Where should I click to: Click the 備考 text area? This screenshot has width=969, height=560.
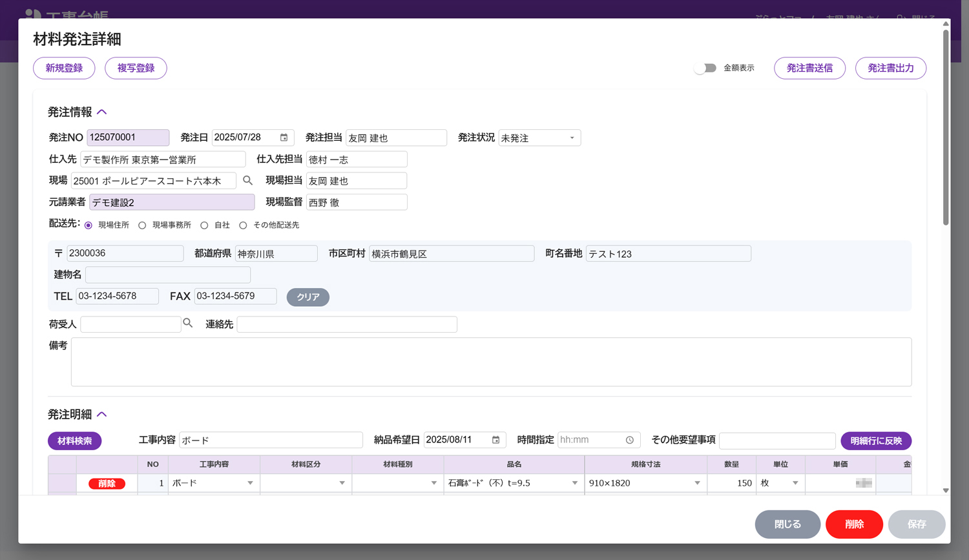(491, 362)
